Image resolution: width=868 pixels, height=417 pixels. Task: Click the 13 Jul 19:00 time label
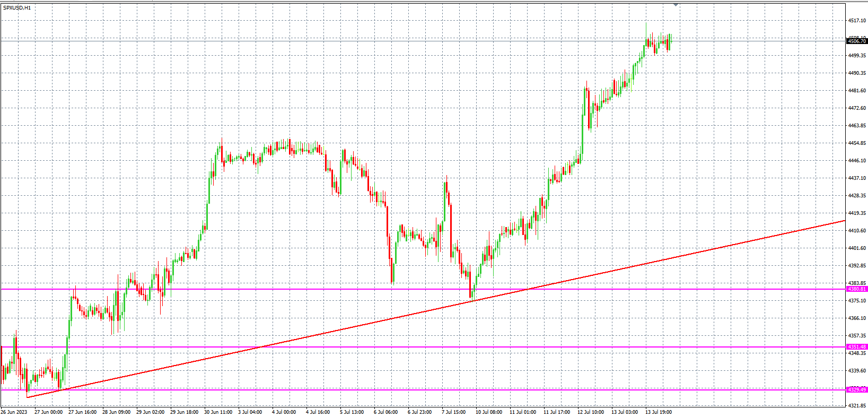(658, 412)
